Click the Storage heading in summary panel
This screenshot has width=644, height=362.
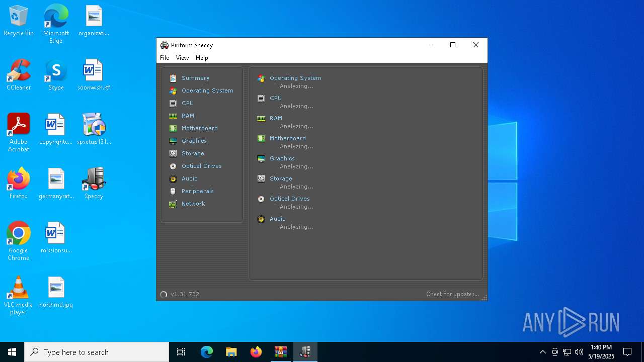(x=281, y=178)
